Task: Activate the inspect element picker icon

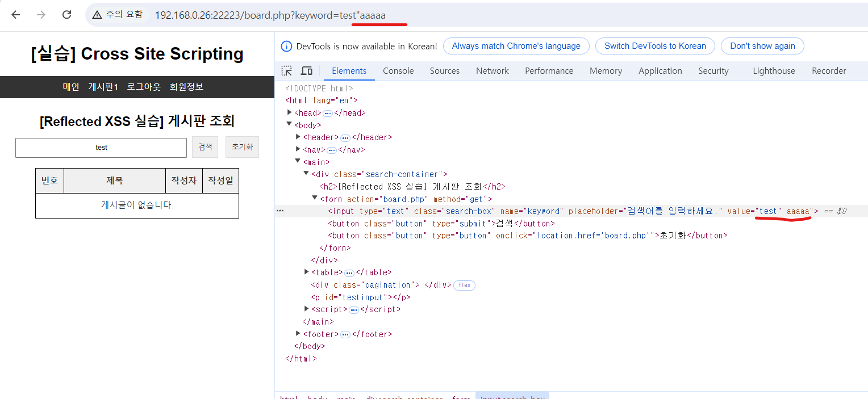Action: tap(287, 71)
